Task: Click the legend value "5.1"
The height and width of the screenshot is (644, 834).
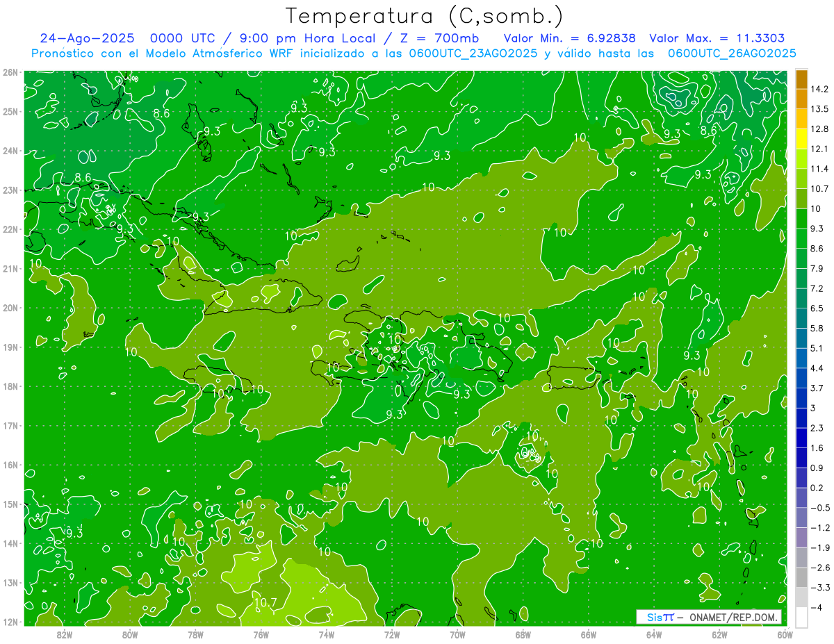Action: 817,347
